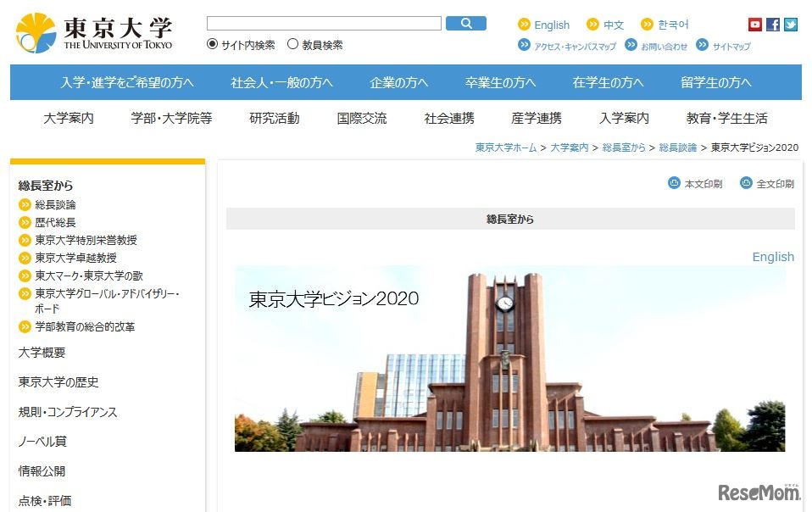
Task: Open the YouTube icon link
Action: tap(755, 25)
